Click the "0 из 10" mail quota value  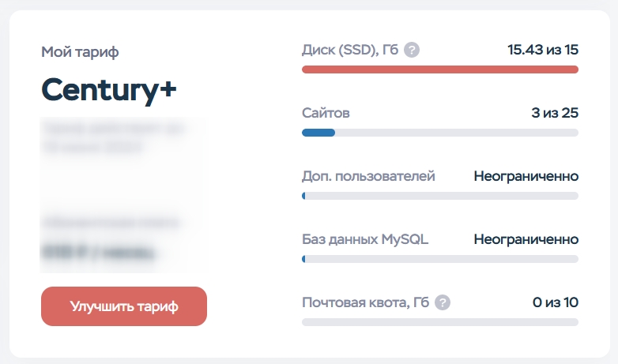point(555,302)
